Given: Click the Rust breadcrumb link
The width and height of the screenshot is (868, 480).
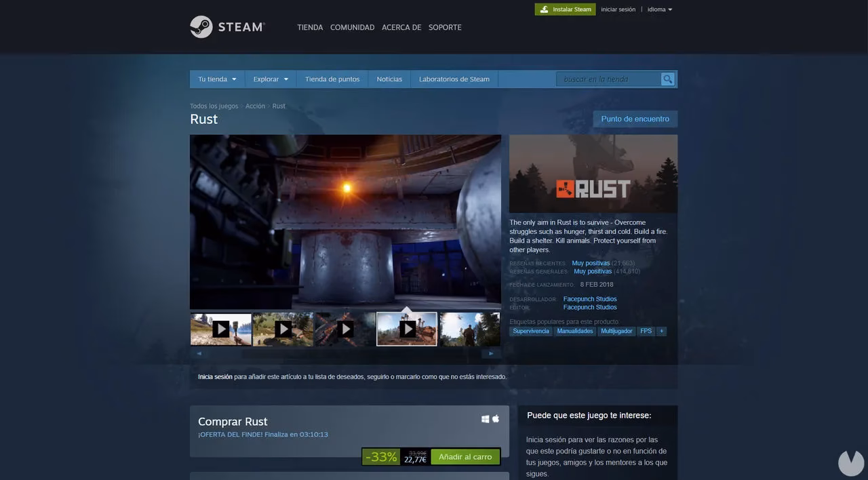Looking at the screenshot, I should [279, 106].
